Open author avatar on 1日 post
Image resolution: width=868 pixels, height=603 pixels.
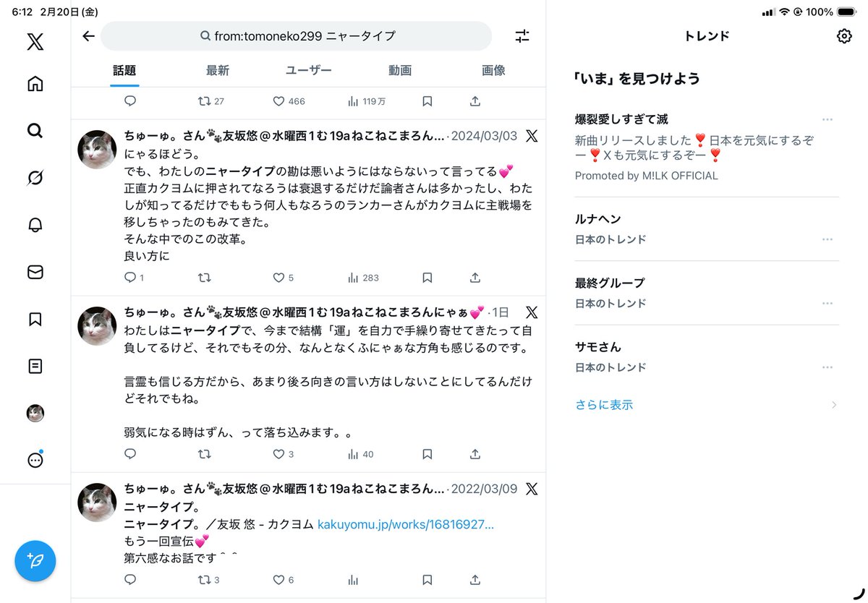coord(97,326)
